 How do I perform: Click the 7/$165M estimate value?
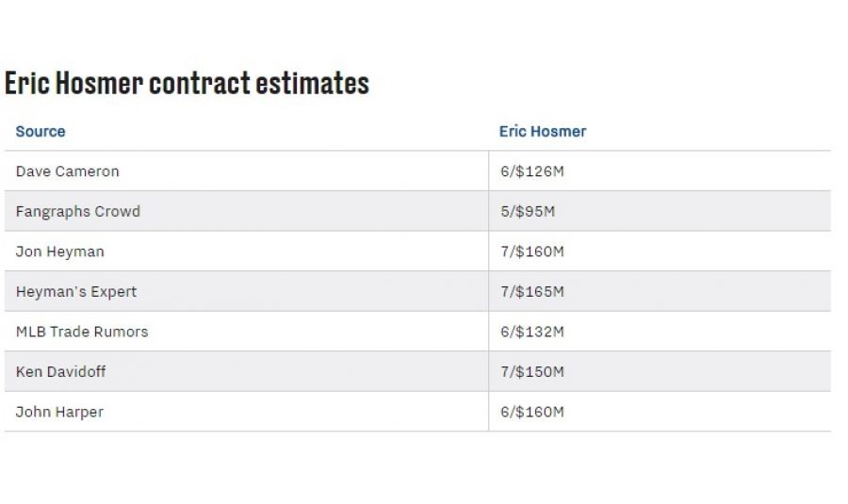(x=532, y=292)
